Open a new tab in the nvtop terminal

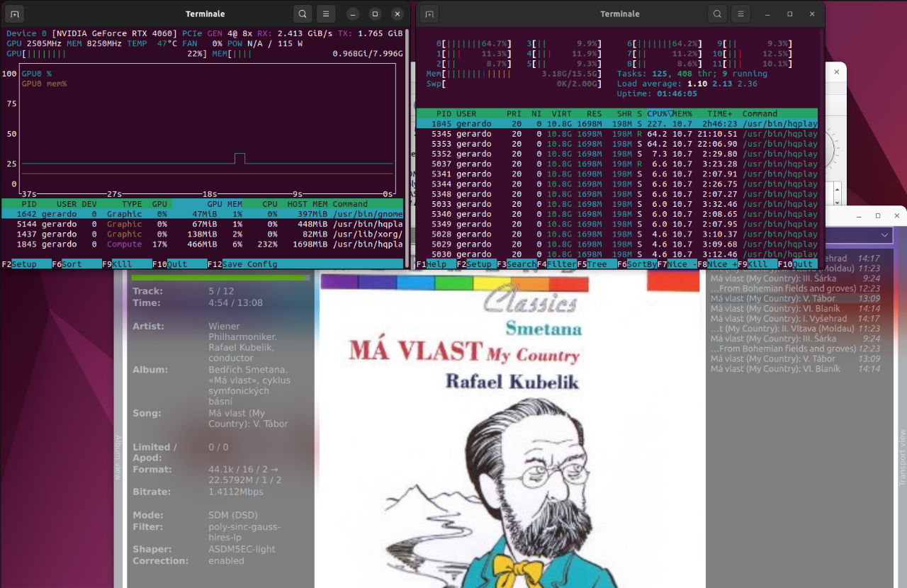click(16, 13)
